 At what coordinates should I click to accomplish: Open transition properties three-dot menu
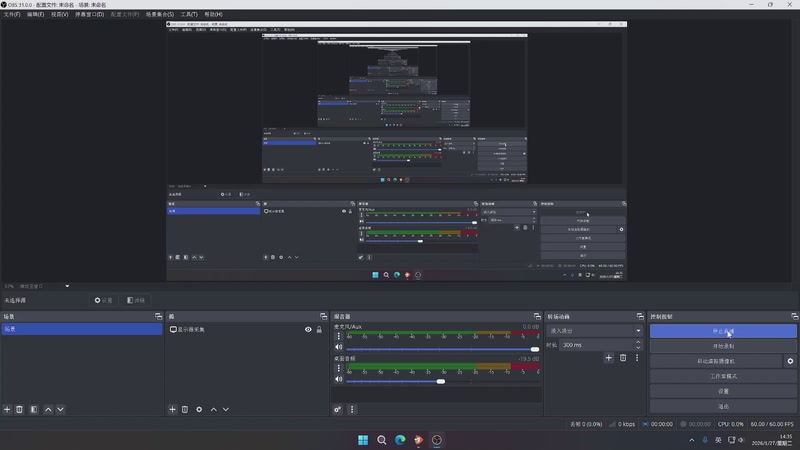pyautogui.click(x=637, y=358)
